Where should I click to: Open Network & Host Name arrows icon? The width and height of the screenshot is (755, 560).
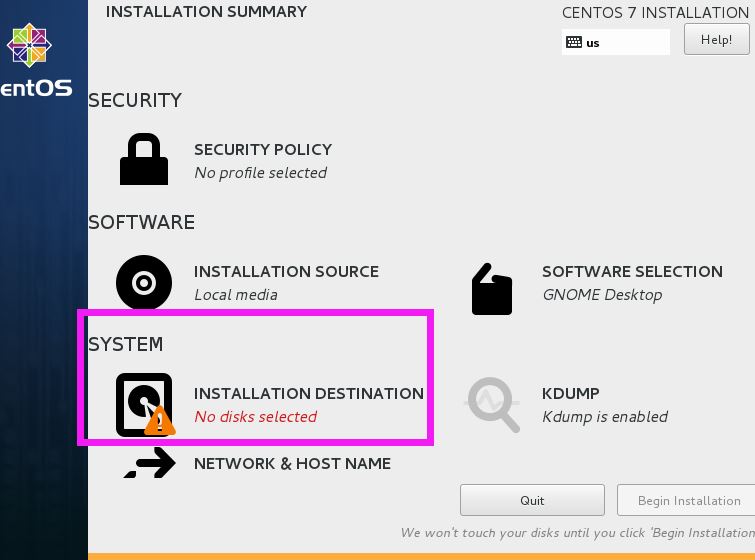pos(150,463)
